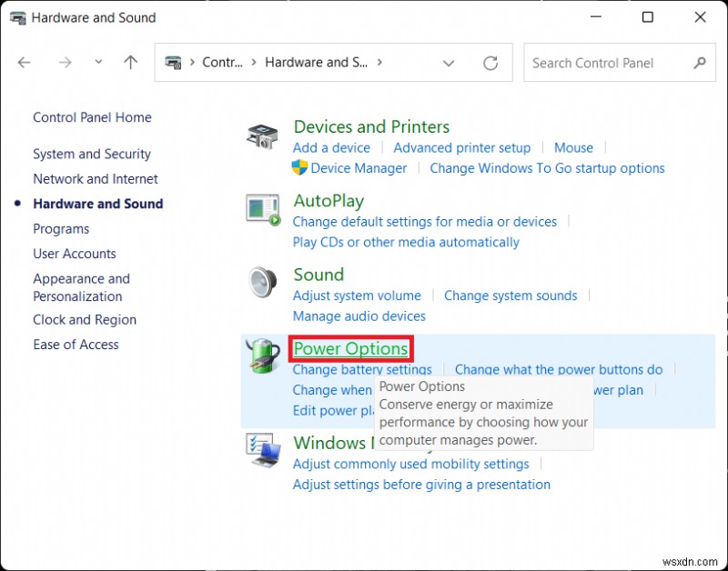
Task: Click Adjust system volume
Action: coord(357,296)
